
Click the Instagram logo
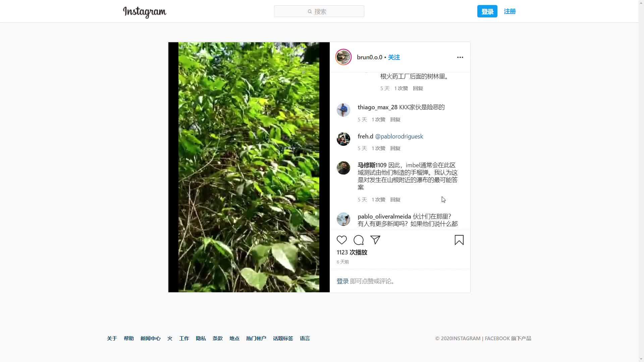145,12
